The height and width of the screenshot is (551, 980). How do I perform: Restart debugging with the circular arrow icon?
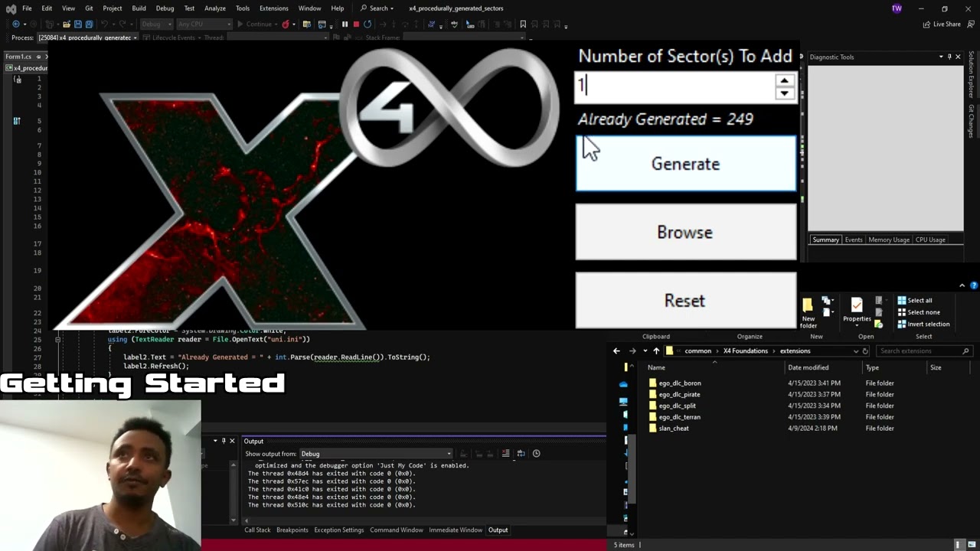[x=367, y=24]
